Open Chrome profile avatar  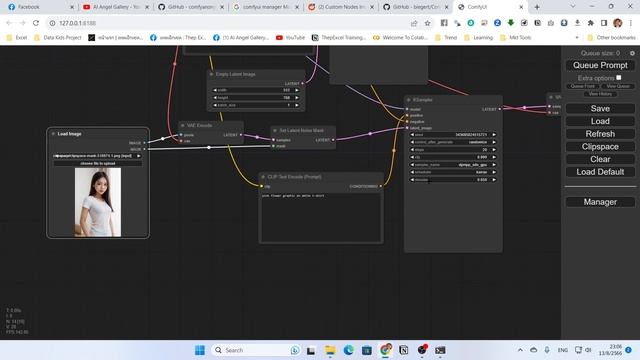coord(618,23)
